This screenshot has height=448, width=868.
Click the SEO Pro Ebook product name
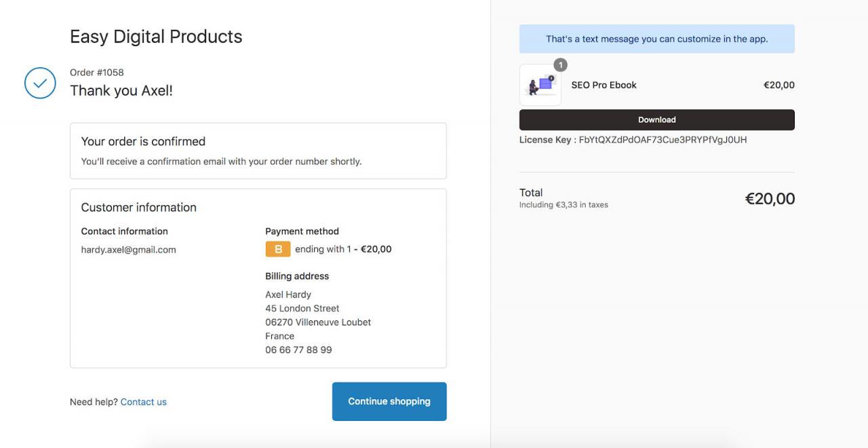(x=604, y=86)
